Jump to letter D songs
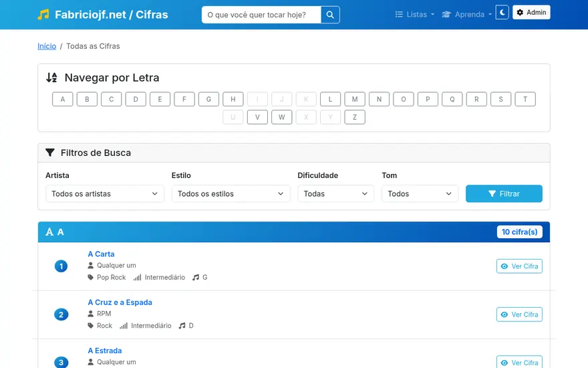The image size is (588, 368). [136, 99]
